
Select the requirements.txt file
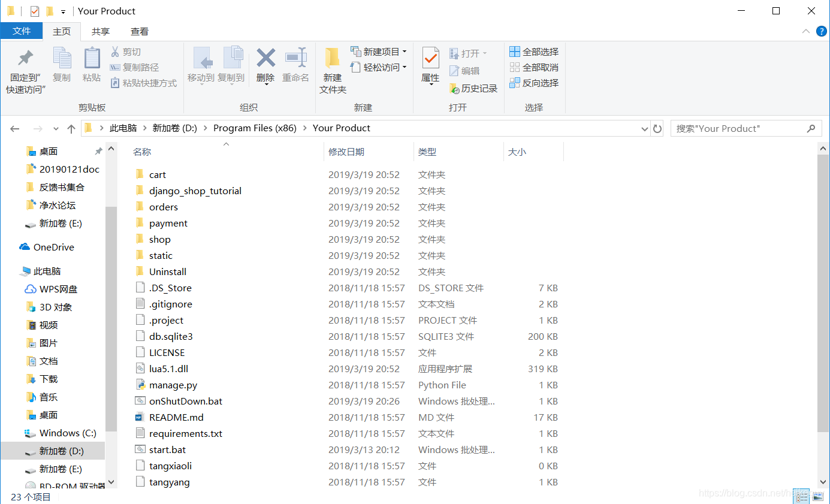186,433
